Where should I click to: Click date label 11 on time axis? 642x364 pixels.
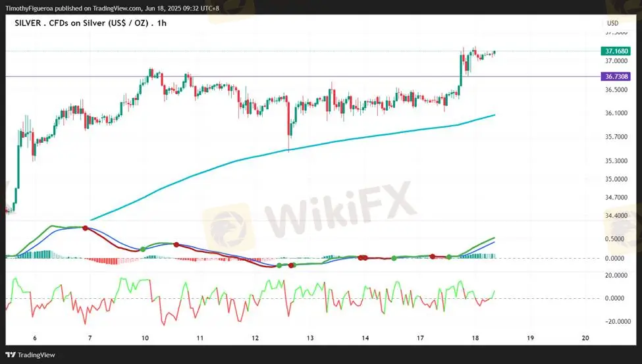[200, 338]
